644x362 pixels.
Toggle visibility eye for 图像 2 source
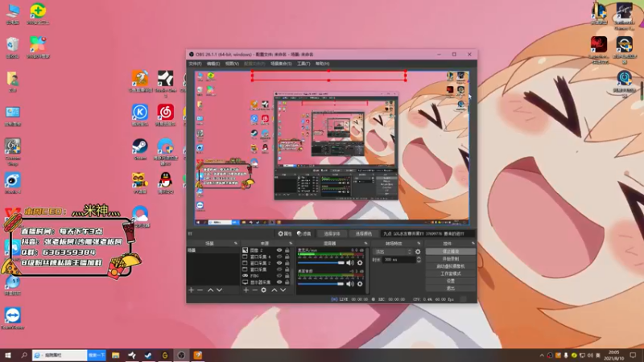[279, 250]
